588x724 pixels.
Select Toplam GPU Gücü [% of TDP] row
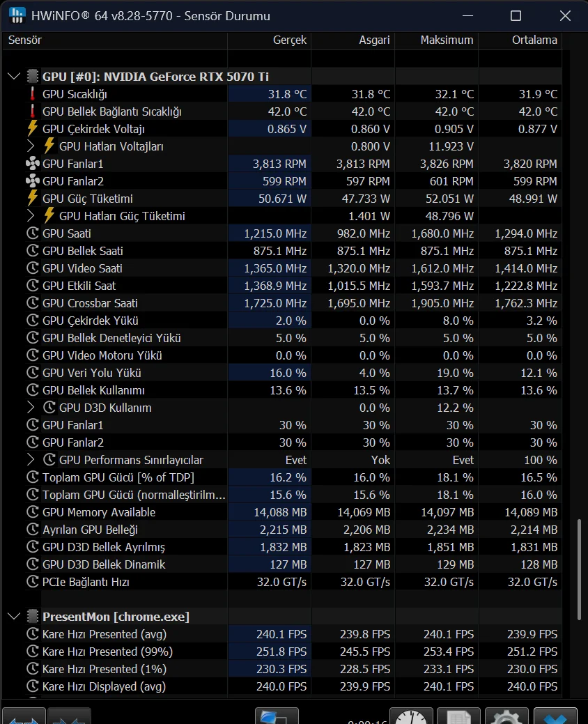tap(118, 477)
